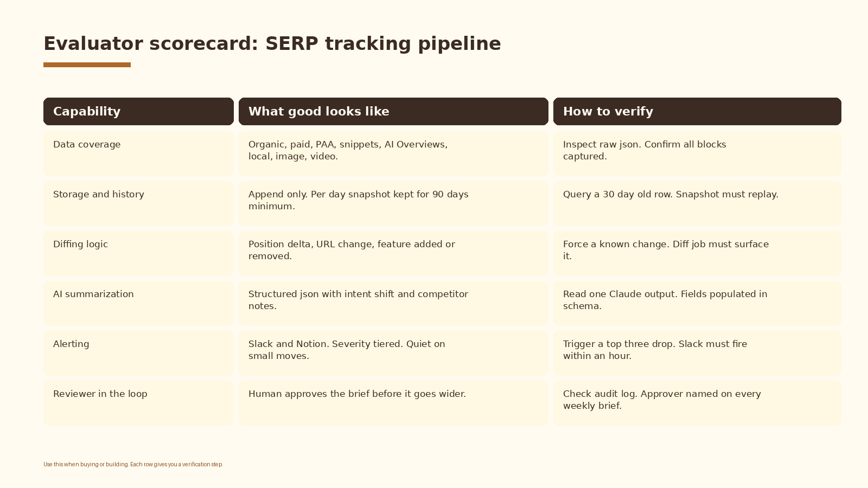Click the footnote about buying or building

pos(133,464)
